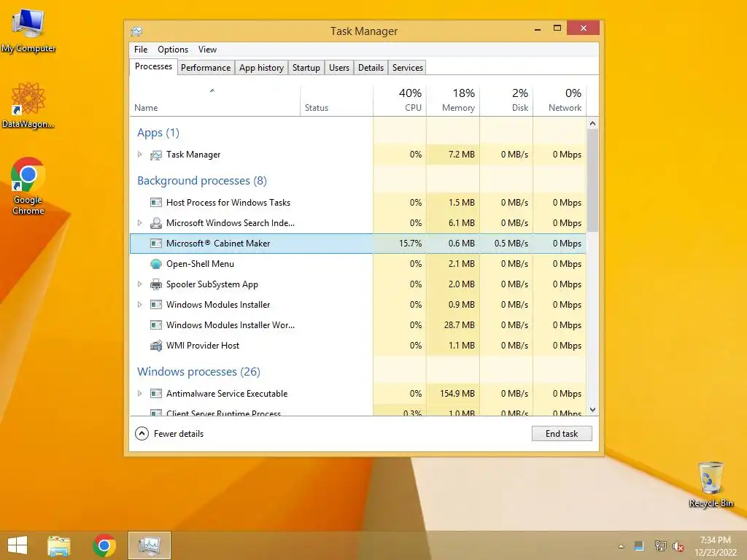Image resolution: width=747 pixels, height=560 pixels.
Task: Switch to the Performance tab
Action: coord(206,68)
